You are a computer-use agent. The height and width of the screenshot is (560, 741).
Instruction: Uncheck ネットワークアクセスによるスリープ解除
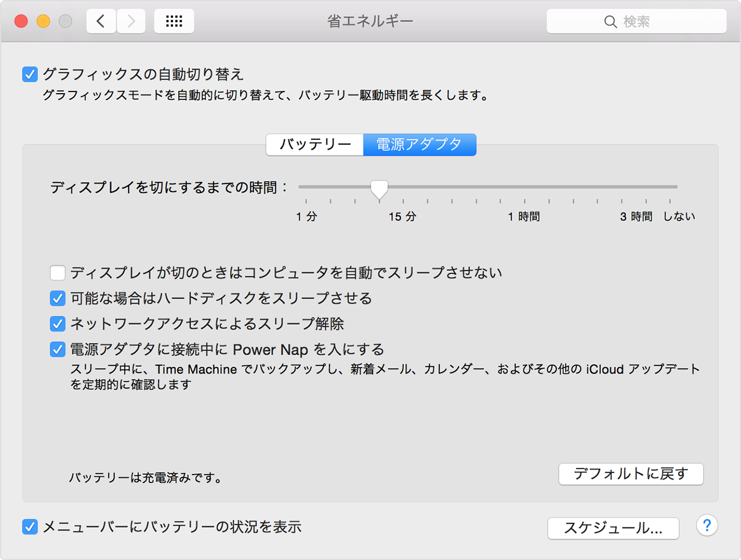tap(57, 323)
